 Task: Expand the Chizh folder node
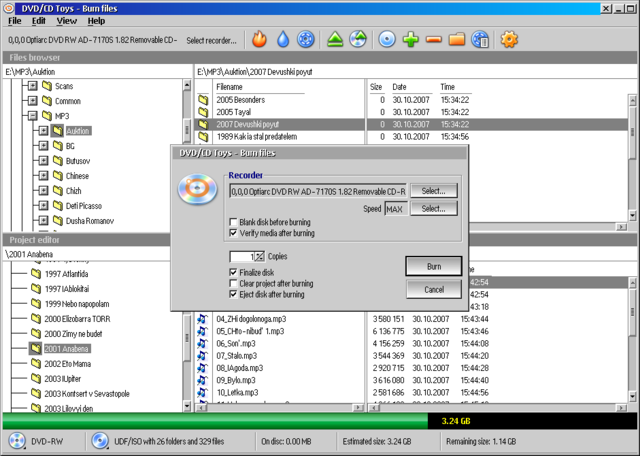tap(43, 191)
